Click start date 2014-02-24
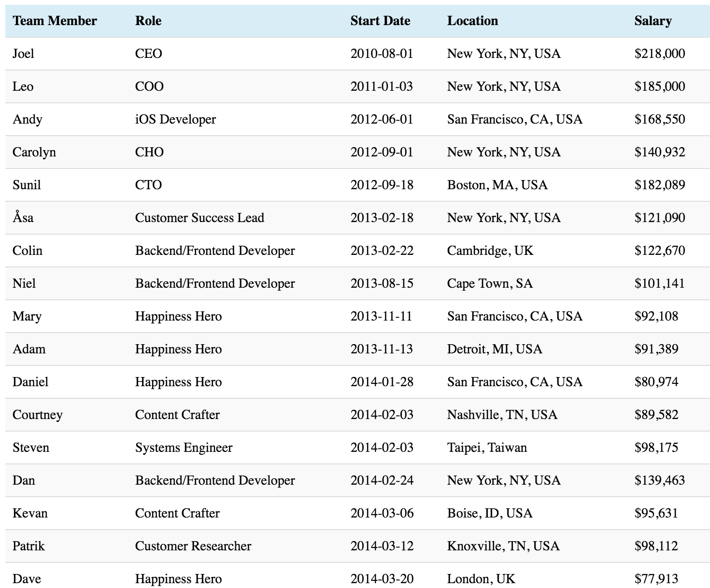Image resolution: width=710 pixels, height=588 pixels. click(382, 480)
